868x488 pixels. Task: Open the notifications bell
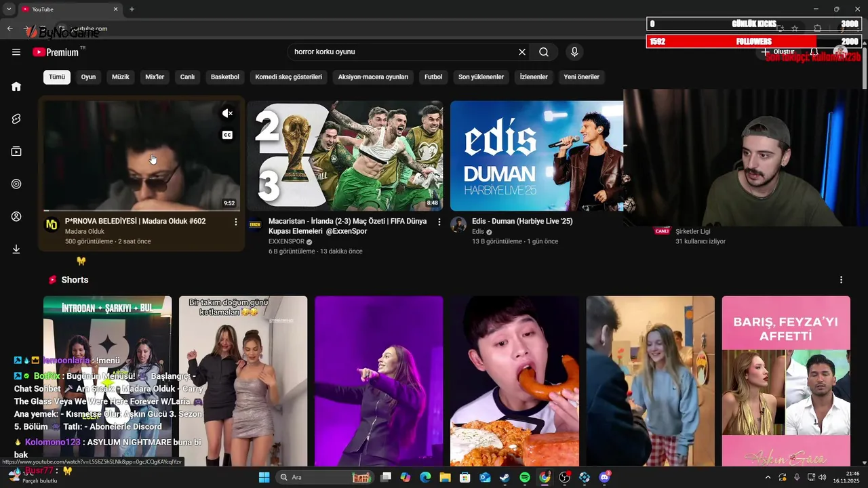[814, 52]
